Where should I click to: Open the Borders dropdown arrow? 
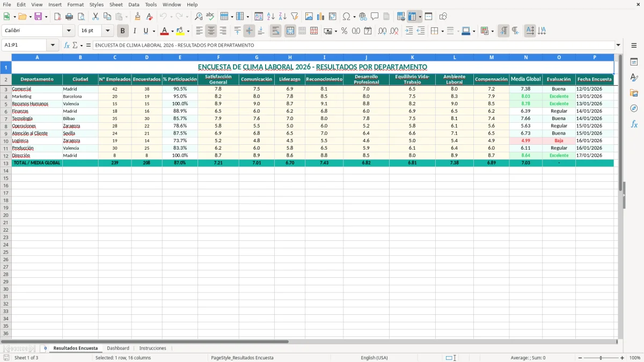(x=442, y=31)
